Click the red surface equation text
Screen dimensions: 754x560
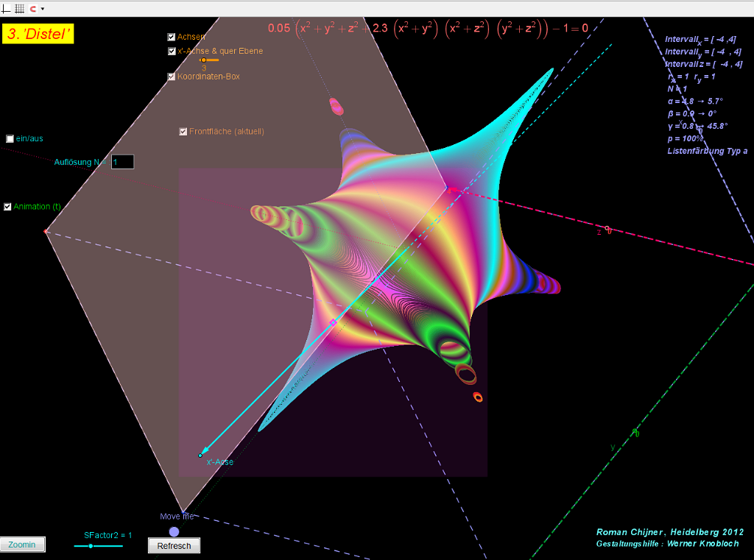pos(428,29)
